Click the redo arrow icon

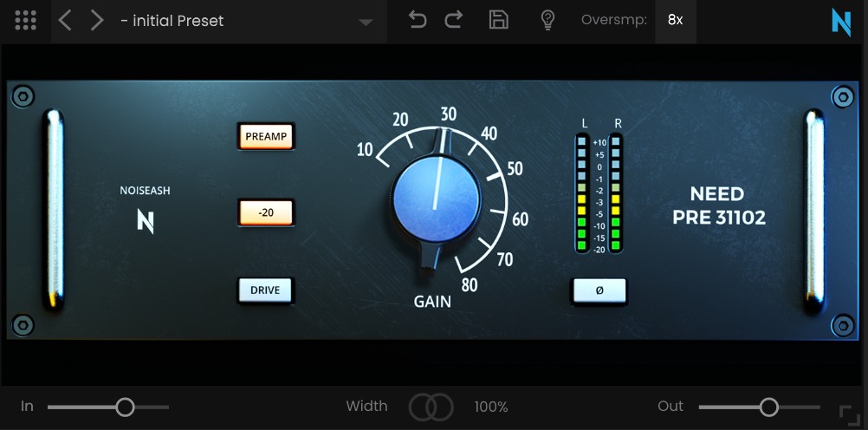pyautogui.click(x=453, y=20)
